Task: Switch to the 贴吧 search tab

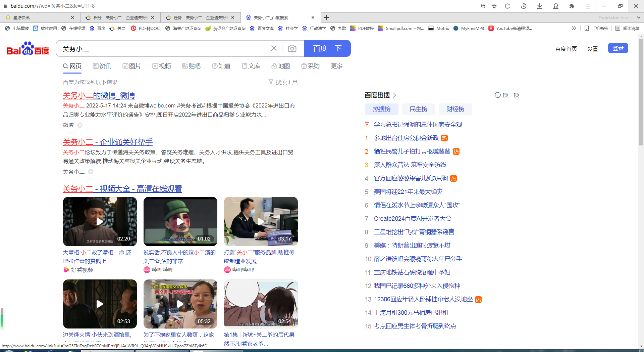Action: tap(191, 66)
